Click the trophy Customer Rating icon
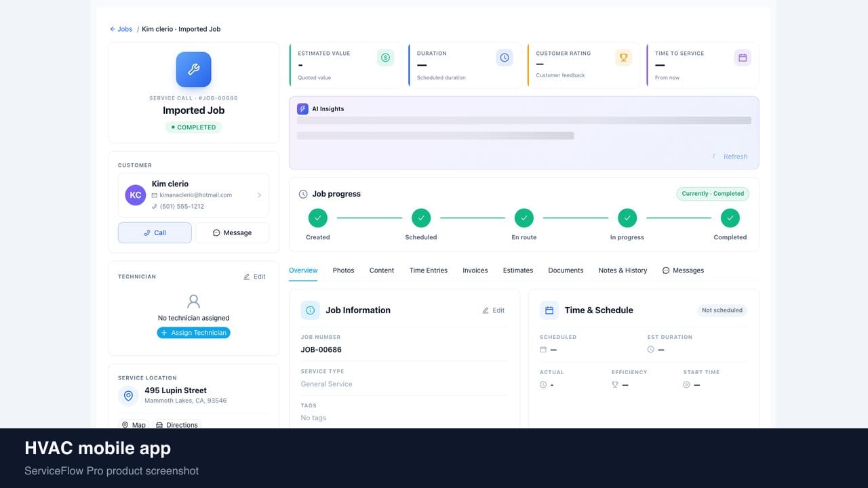The height and width of the screenshot is (488, 868). click(x=623, y=58)
